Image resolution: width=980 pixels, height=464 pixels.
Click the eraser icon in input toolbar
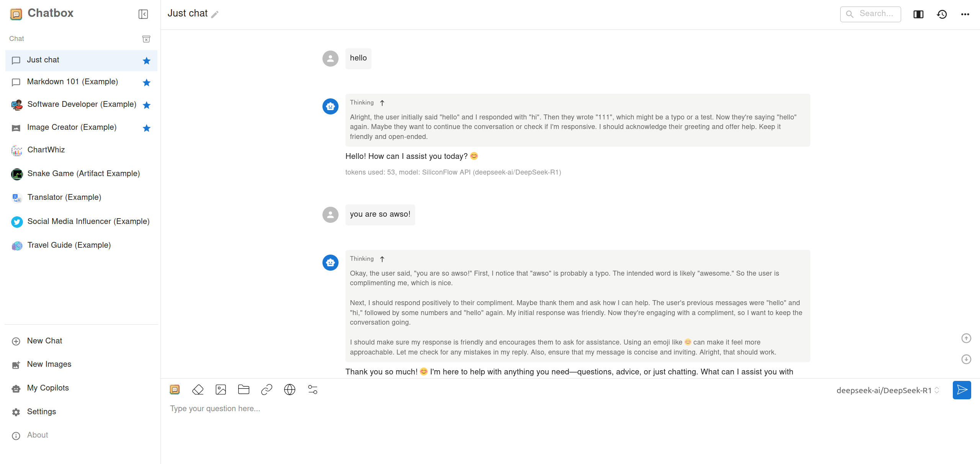coord(198,390)
